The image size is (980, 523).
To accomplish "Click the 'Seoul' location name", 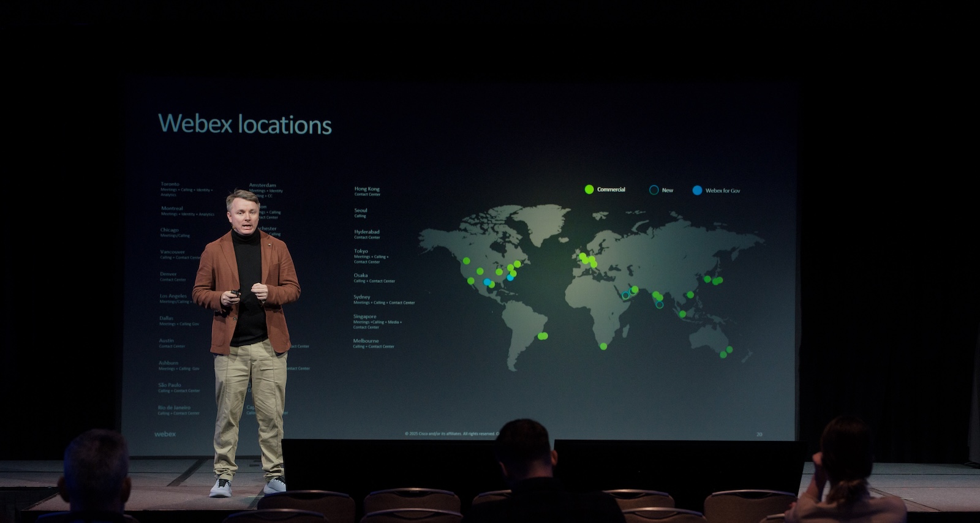I will (x=361, y=210).
